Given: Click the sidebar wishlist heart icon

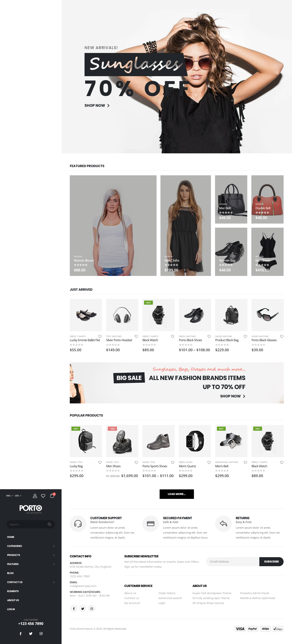Looking at the screenshot, I should tap(43, 496).
